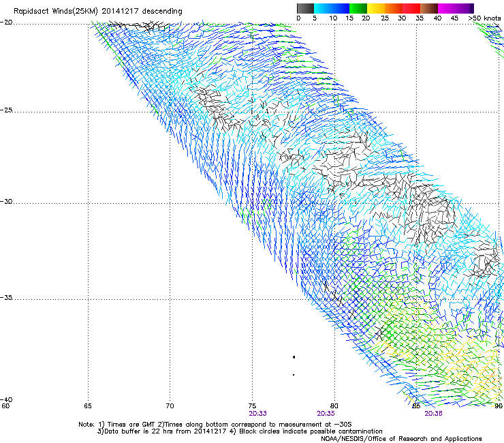Click the orange 25-30 knots legend color
Viewport: 504px width, 443px height.
(394, 8)
